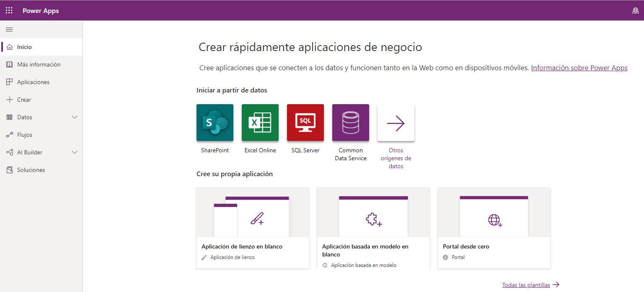Click the Datos label in the sidebar
The width and height of the screenshot is (644, 292).
(25, 117)
